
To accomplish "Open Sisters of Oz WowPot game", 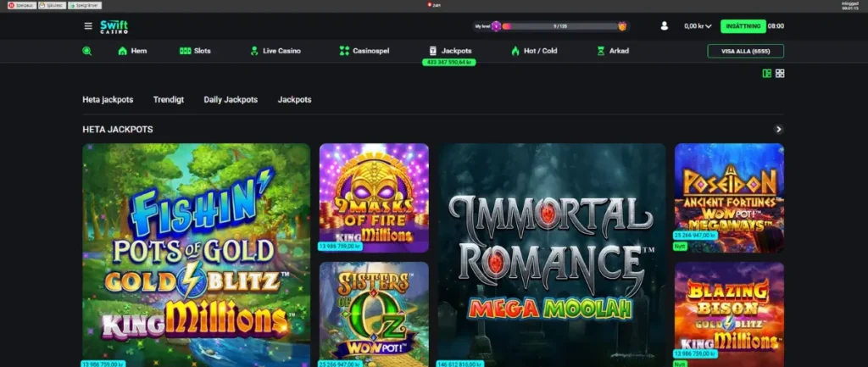I will point(374,313).
